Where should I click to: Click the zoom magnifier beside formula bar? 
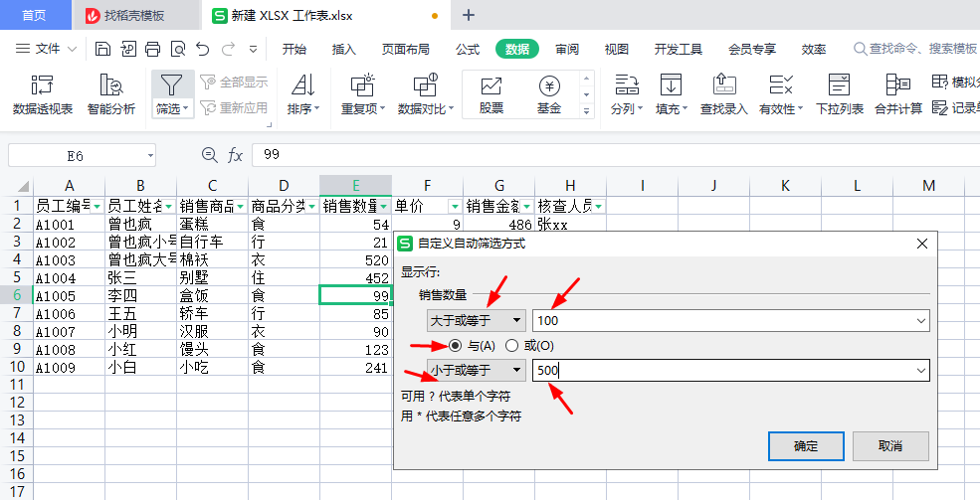210,155
